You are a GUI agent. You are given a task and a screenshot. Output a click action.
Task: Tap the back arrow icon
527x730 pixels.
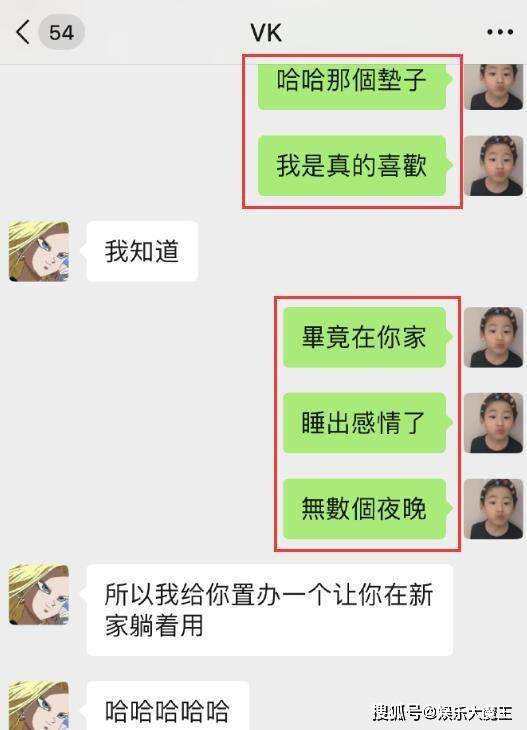tap(22, 32)
